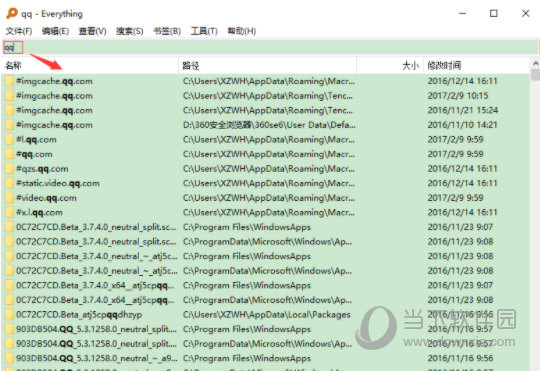This screenshot has height=371, width=540.
Task: Open the 帮助(H) menu
Action: (x=241, y=31)
